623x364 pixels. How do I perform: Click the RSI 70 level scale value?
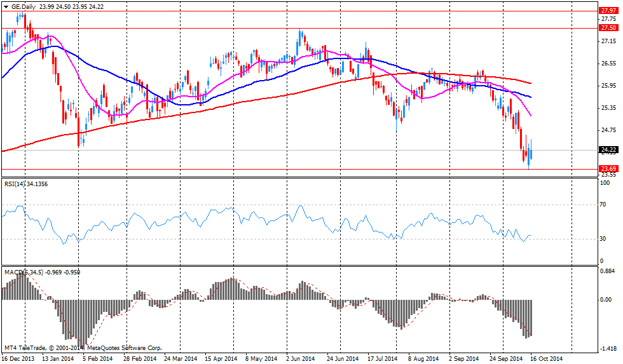(604, 205)
